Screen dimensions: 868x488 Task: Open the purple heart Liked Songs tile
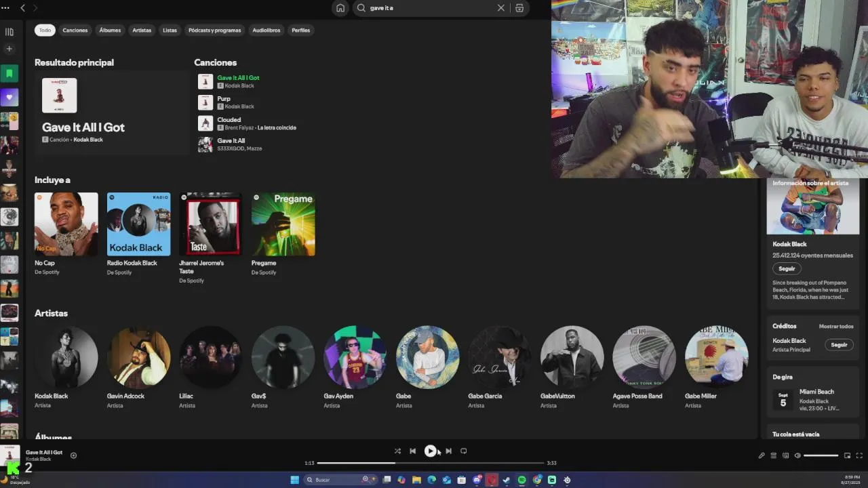(9, 97)
